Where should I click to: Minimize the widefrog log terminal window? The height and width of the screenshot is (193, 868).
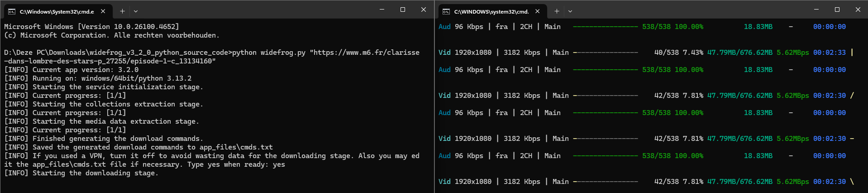382,10
